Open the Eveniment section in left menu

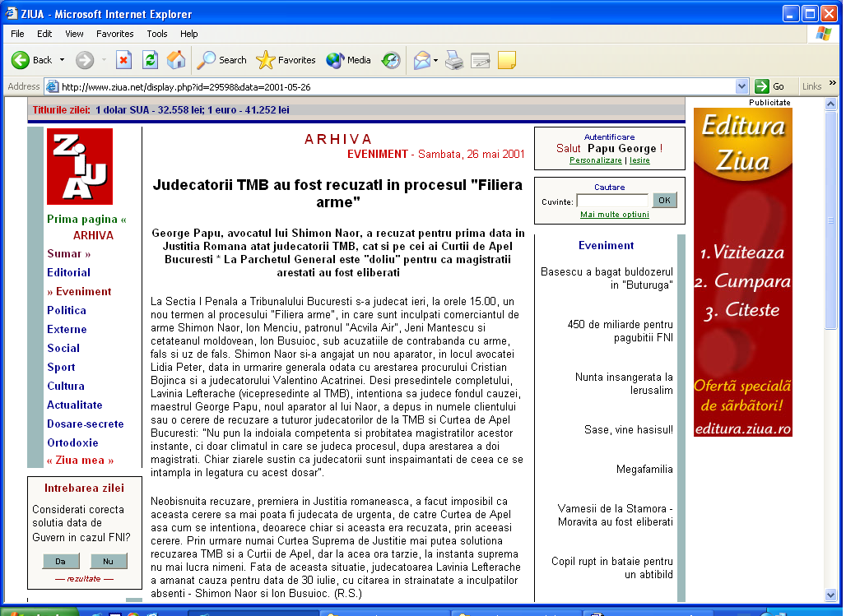[x=79, y=291]
